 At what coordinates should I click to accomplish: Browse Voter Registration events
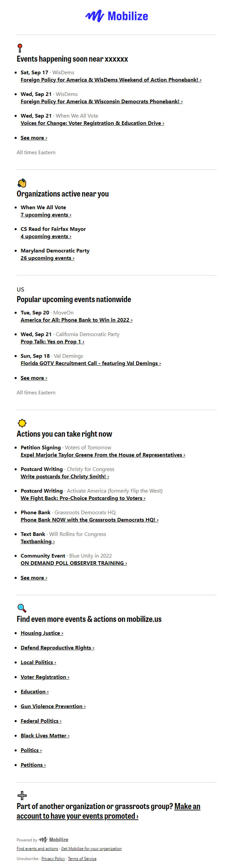pos(45,676)
